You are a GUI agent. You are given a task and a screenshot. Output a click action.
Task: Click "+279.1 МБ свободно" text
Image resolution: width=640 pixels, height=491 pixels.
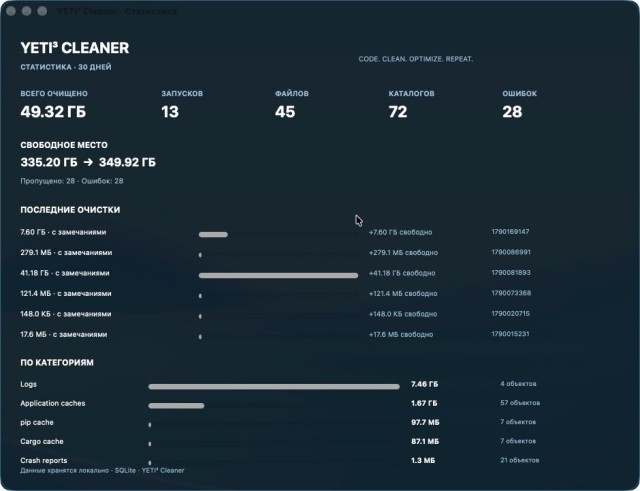(403, 253)
